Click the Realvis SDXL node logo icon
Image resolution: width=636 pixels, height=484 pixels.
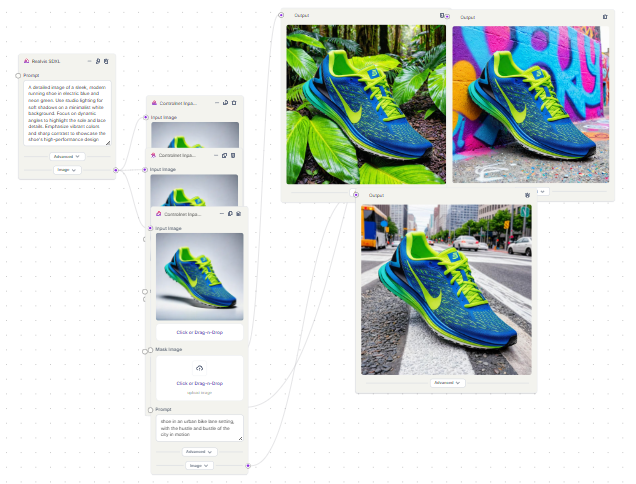point(26,61)
